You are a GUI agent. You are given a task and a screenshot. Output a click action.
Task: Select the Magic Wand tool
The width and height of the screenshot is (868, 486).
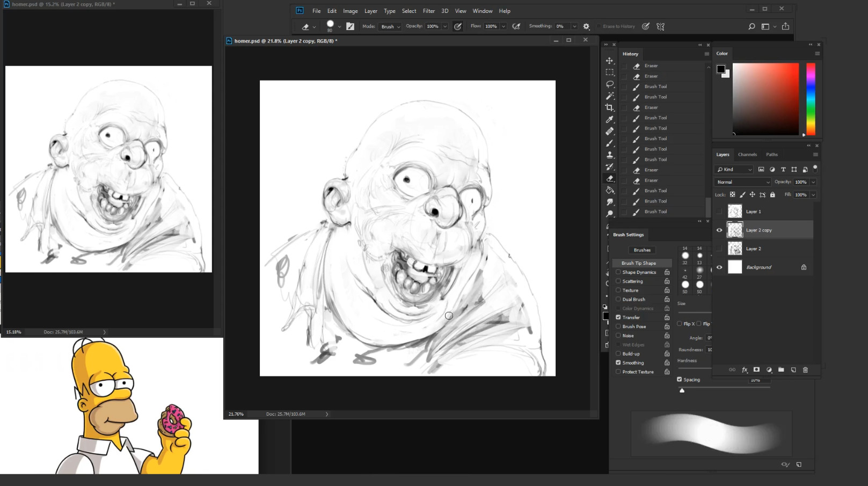609,96
